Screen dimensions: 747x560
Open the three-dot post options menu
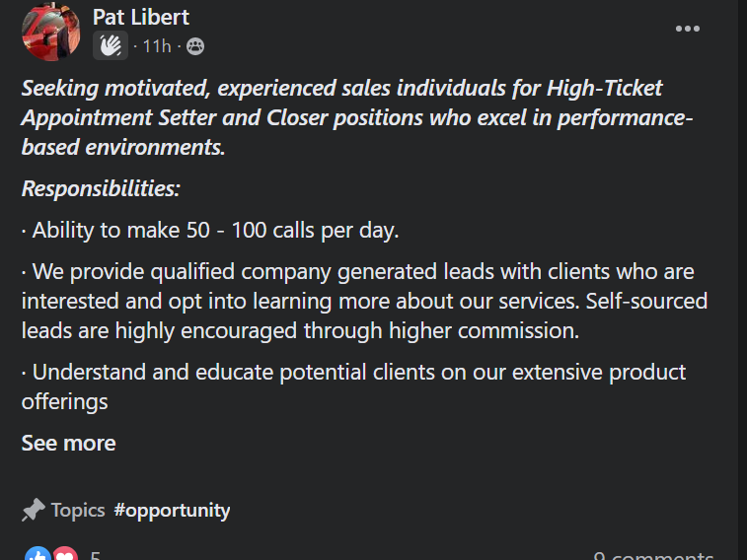687,29
